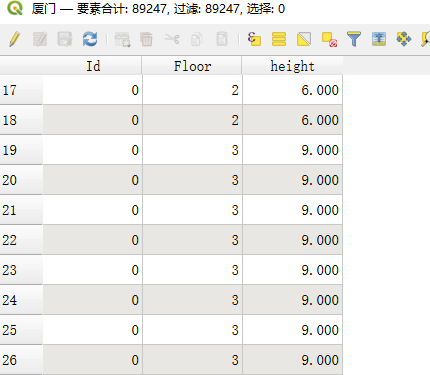Click Floor value 3 in row 22
This screenshot has height=375, width=430.
click(193, 240)
